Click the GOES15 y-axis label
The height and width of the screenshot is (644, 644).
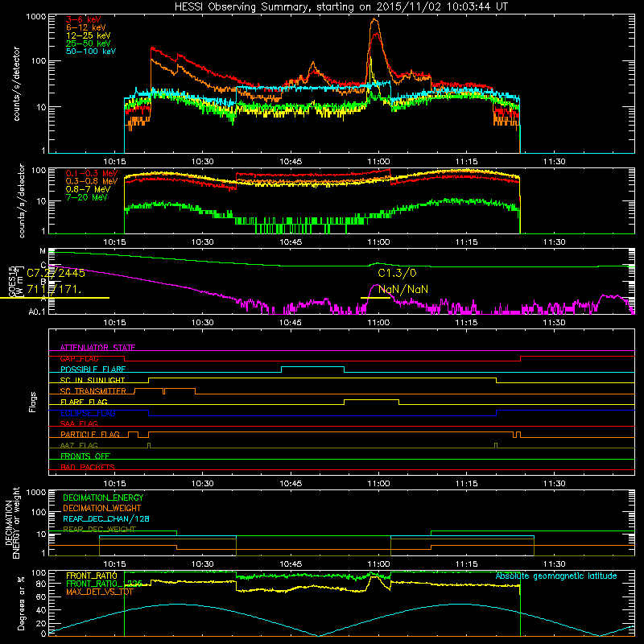pyautogui.click(x=12, y=281)
